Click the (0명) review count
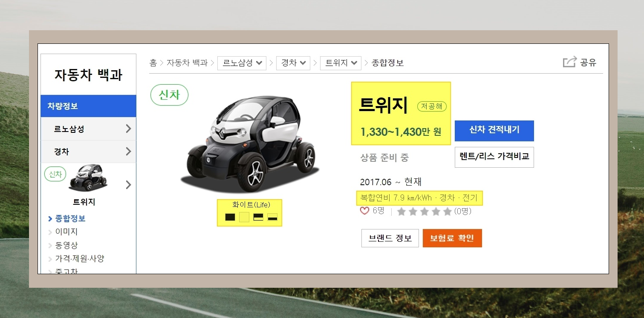Screen dimensions: 644x318 coord(463,212)
